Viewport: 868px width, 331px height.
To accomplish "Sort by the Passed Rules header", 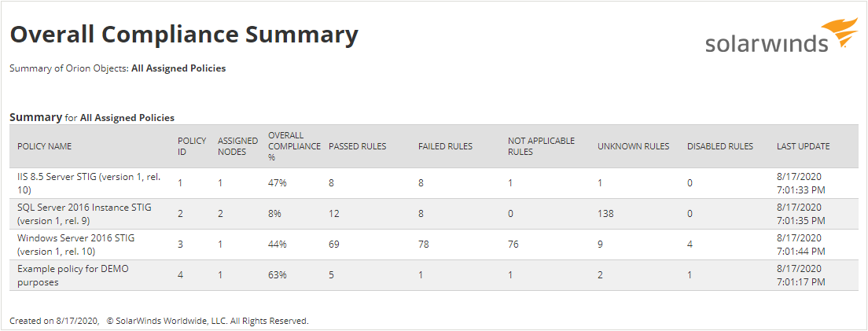I will [358, 147].
